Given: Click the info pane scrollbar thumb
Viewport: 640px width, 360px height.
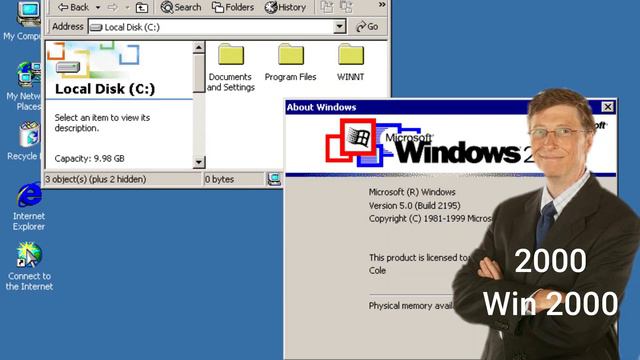Looking at the screenshot, I should click(199, 73).
